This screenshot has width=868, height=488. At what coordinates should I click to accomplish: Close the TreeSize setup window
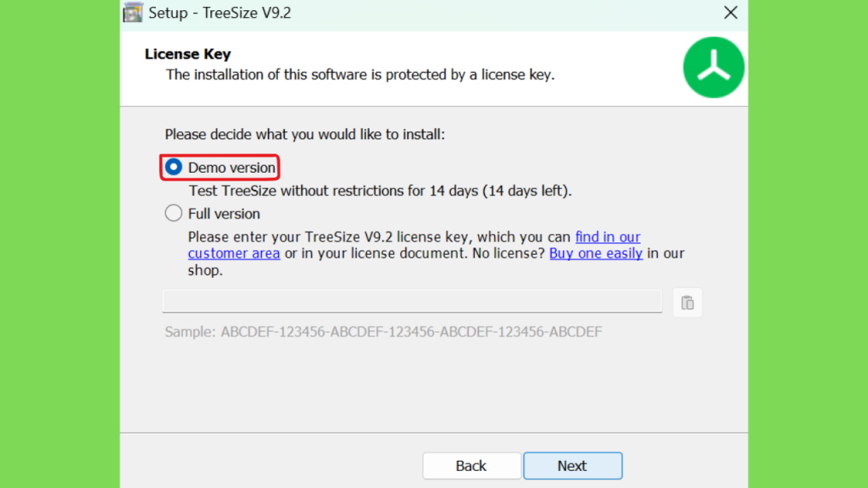click(x=730, y=13)
